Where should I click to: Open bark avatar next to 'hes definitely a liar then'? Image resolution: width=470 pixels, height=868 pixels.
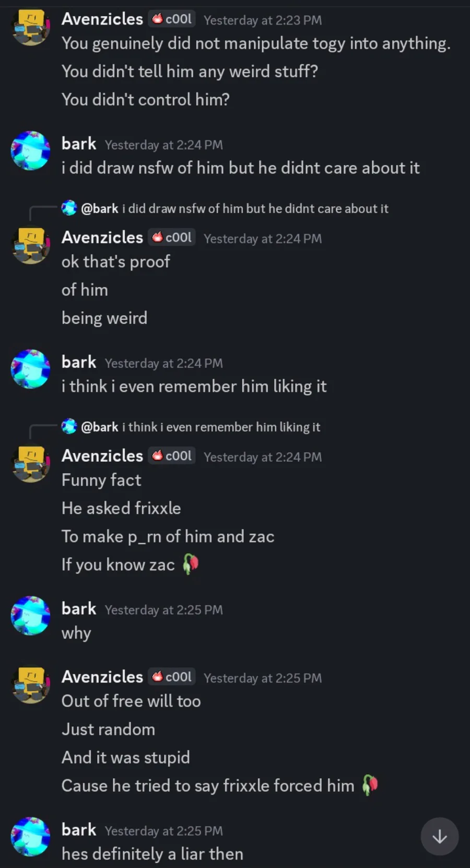pyautogui.click(x=31, y=837)
